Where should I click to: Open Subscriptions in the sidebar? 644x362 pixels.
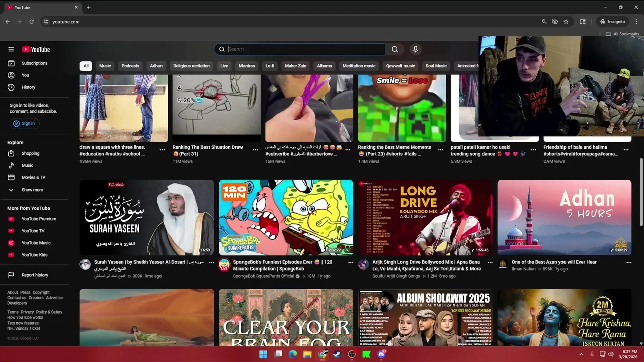(x=34, y=63)
